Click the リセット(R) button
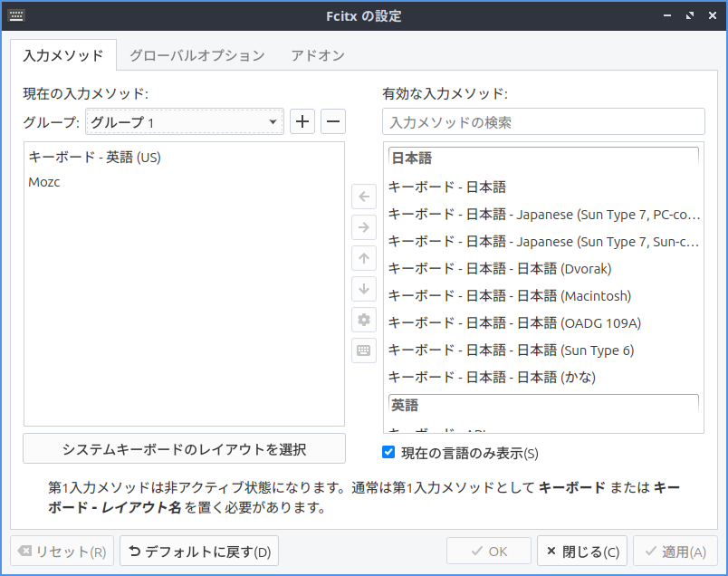Image resolution: width=728 pixels, height=576 pixels. [x=62, y=551]
